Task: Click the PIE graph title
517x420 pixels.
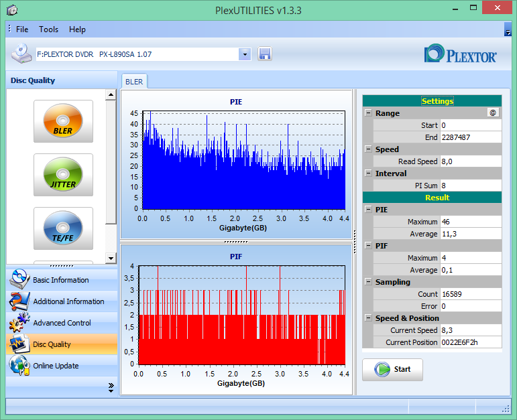Action: pos(236,102)
